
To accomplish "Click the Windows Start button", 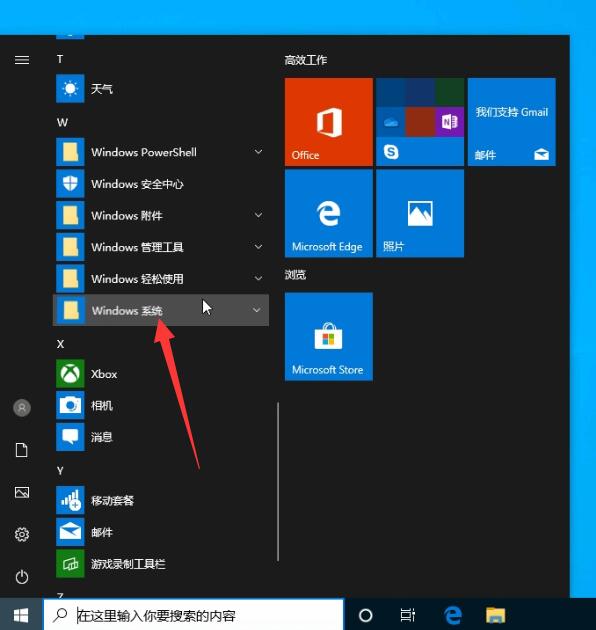I will click(x=21, y=615).
